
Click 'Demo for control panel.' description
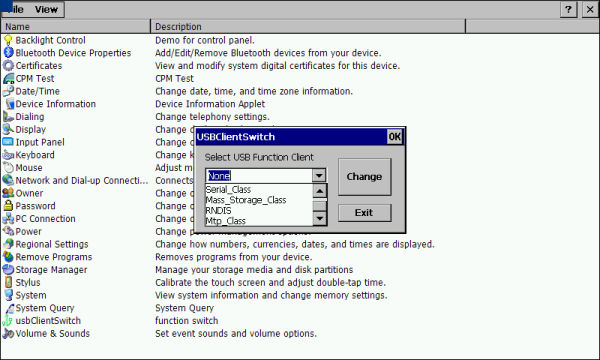point(205,40)
